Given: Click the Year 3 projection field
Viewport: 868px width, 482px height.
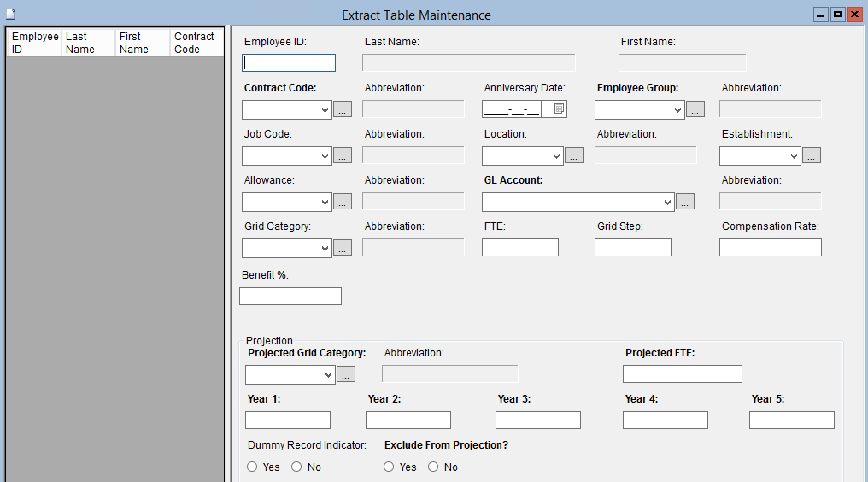Looking at the screenshot, I should click(537, 420).
